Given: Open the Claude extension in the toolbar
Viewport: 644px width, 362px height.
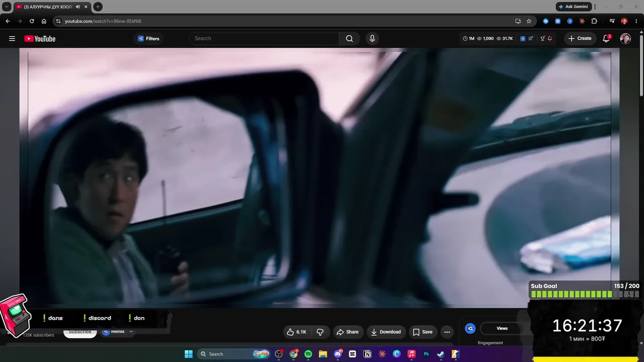Looking at the screenshot, I should point(582,21).
